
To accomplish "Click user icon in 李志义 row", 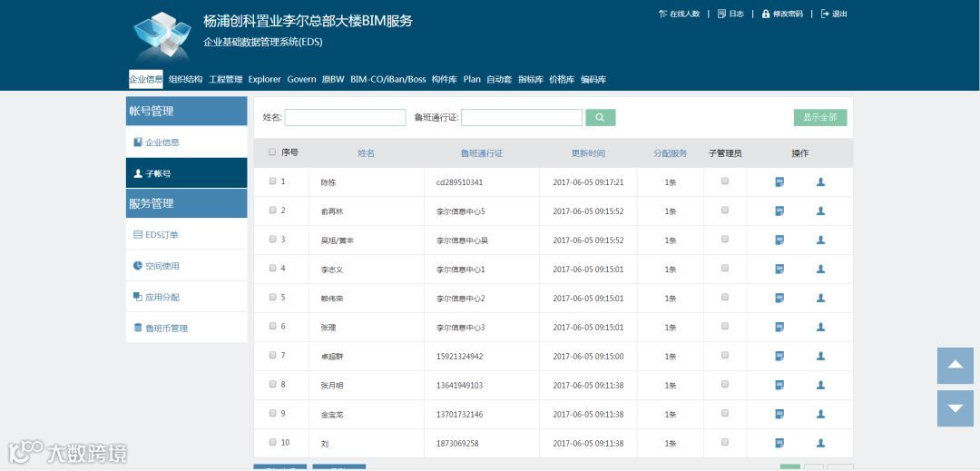I will pos(820,270).
